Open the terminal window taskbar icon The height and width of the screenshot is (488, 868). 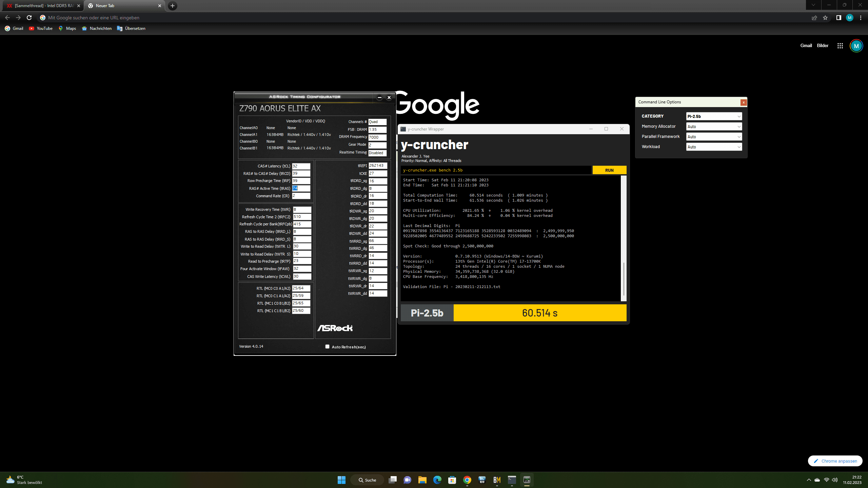point(512,480)
